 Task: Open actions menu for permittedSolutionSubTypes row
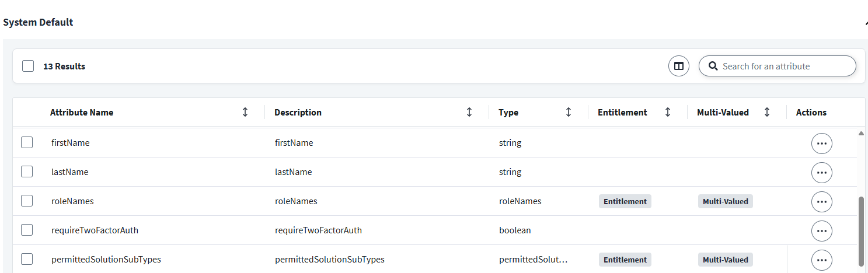pos(821,260)
